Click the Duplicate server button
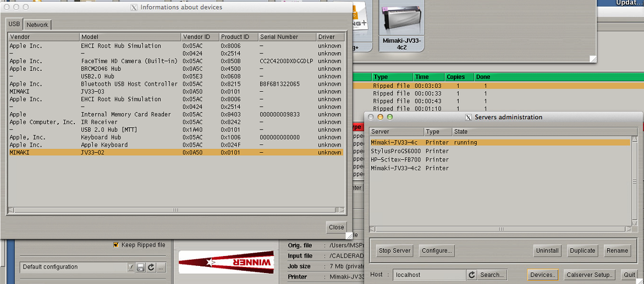644x284 pixels. coord(582,250)
